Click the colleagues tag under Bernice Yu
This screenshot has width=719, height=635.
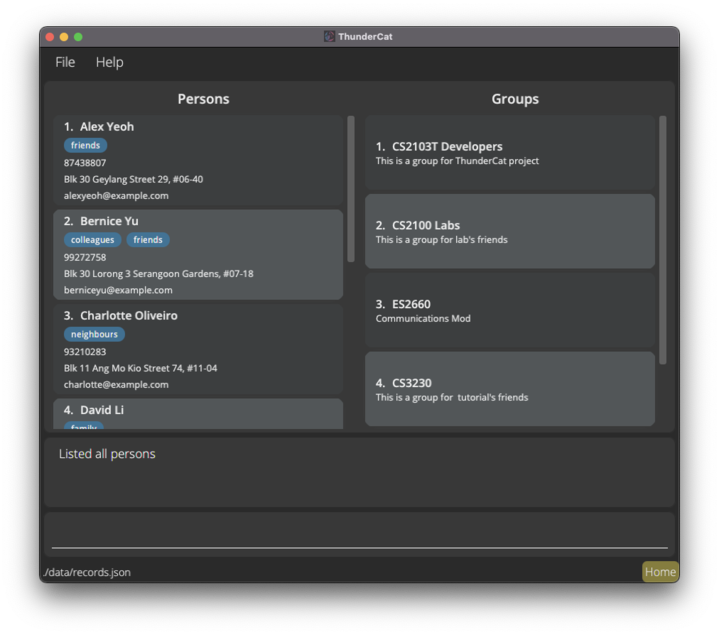(x=92, y=240)
